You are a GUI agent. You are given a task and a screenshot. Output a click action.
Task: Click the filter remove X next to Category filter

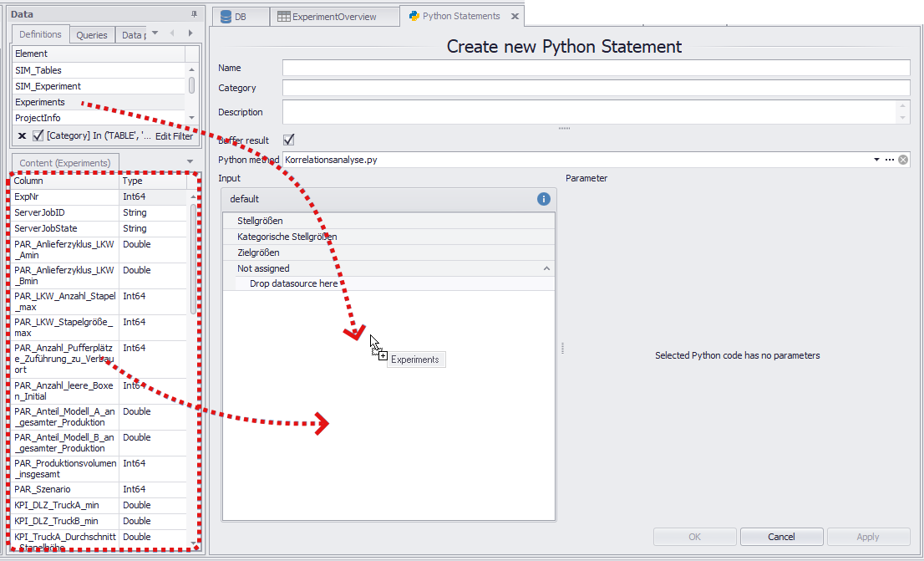point(22,135)
